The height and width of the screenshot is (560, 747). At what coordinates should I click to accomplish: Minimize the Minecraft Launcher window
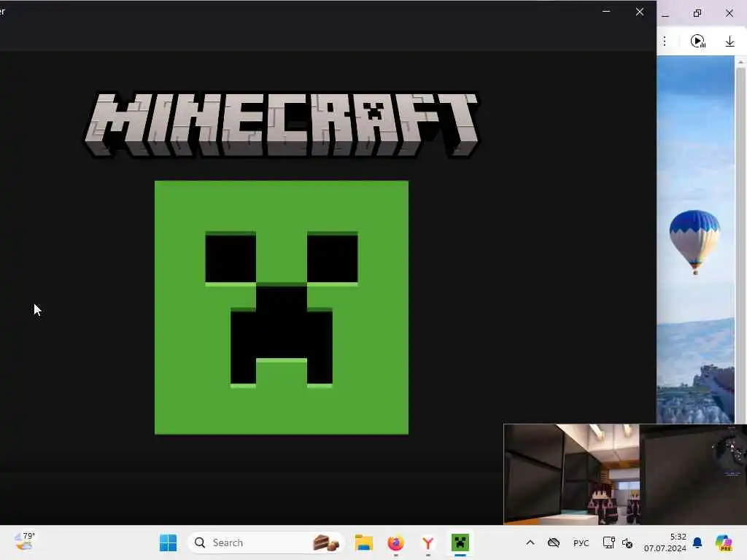pyautogui.click(x=606, y=12)
